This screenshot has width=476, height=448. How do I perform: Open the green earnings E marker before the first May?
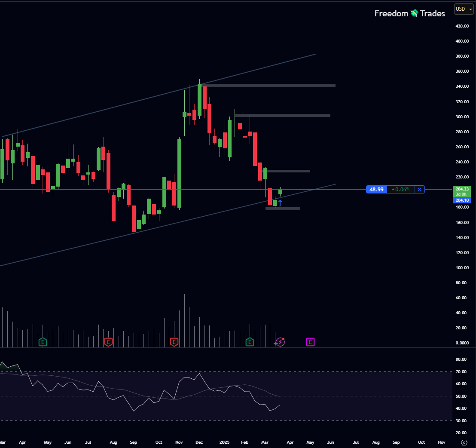(x=43, y=342)
